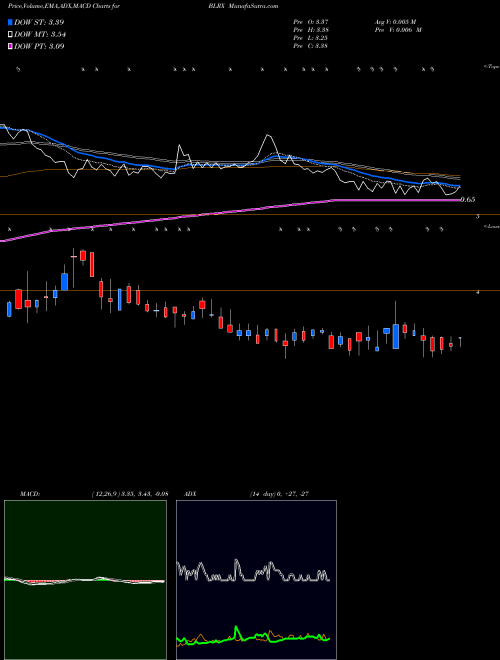The height and width of the screenshot is (660, 500).
Task: Click the '<-Tops' marker row label
Action: 492,67
